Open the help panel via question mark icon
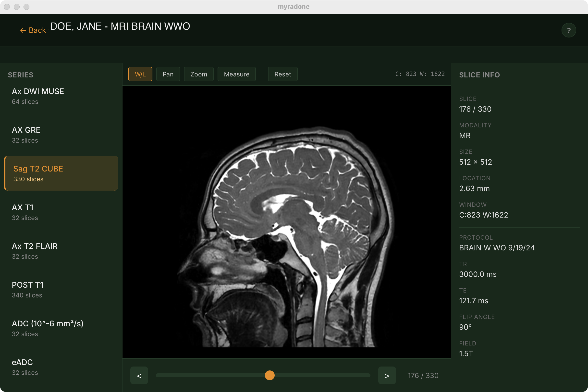 [x=568, y=30]
